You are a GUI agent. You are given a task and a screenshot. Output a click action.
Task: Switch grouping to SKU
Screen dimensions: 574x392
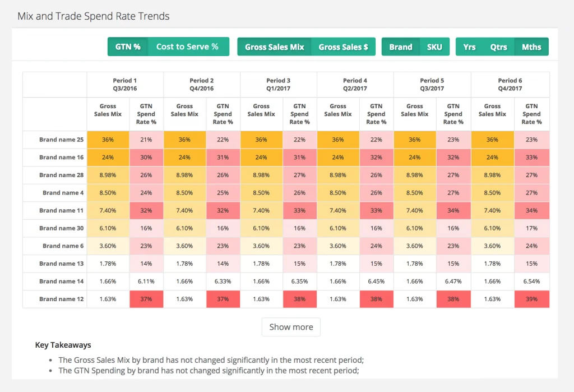click(x=434, y=47)
